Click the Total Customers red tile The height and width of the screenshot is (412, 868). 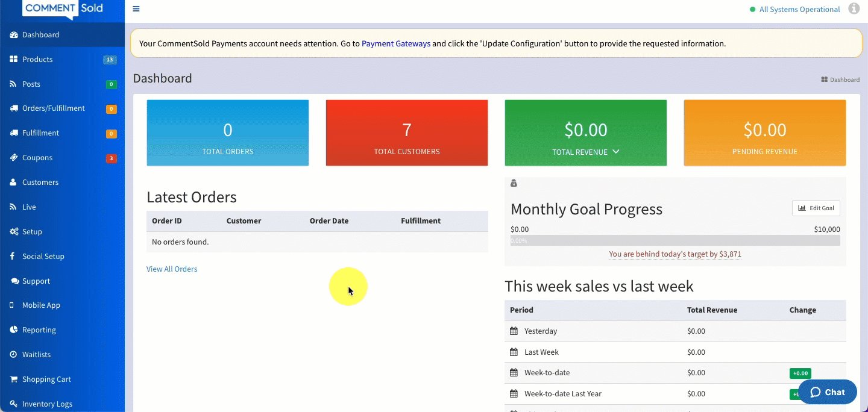coord(407,133)
